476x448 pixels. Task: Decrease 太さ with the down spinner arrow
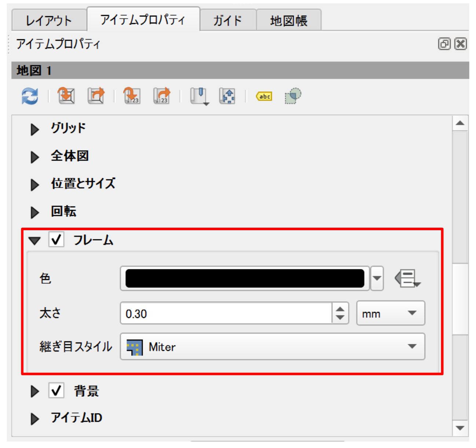coord(340,318)
